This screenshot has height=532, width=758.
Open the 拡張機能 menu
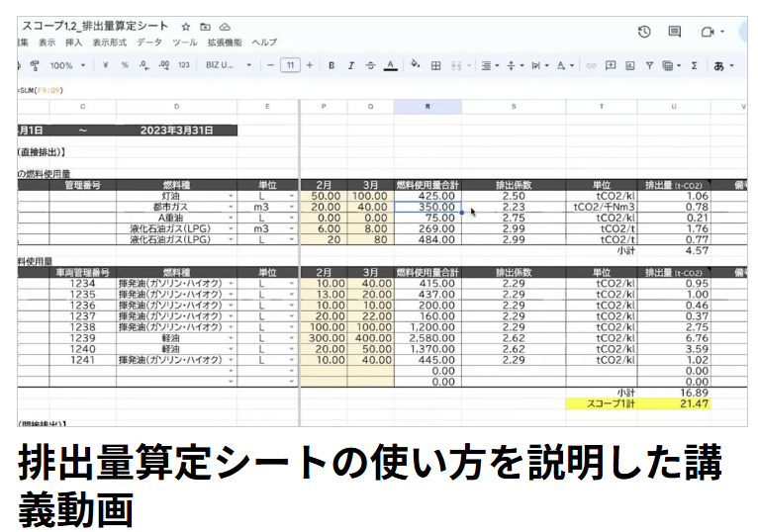(224, 43)
